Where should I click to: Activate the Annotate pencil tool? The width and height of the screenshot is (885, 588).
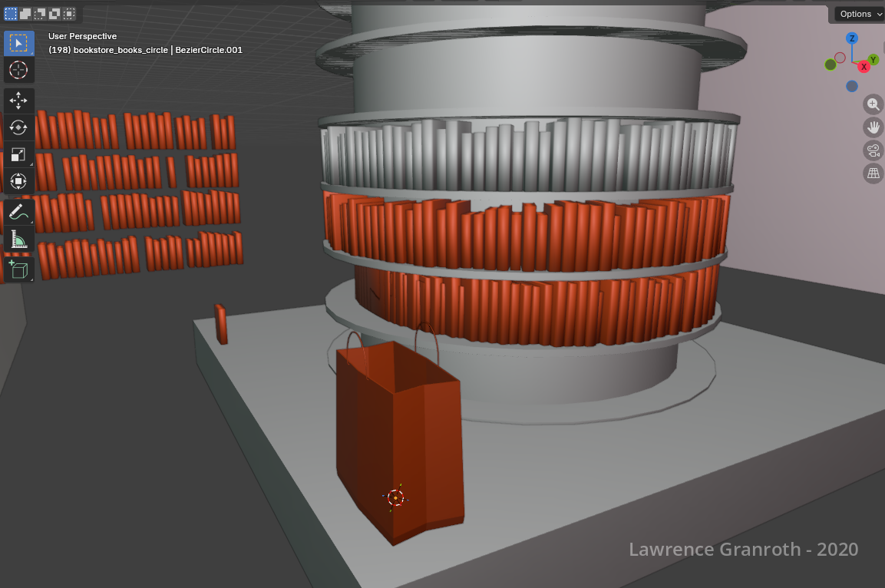19,213
